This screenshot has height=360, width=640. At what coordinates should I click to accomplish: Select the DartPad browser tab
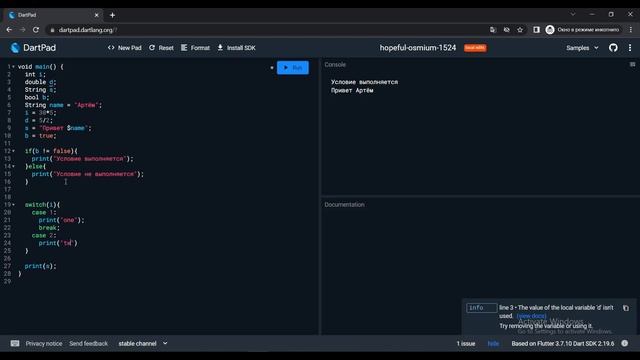click(x=53, y=15)
